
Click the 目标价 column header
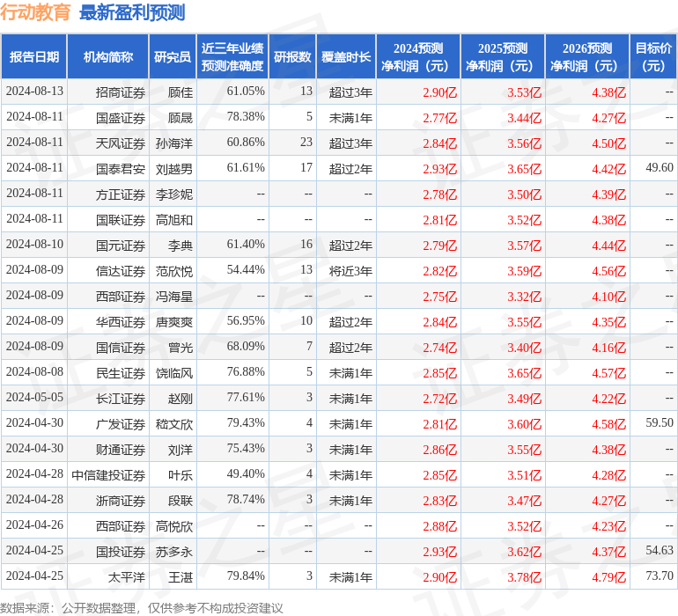point(653,56)
